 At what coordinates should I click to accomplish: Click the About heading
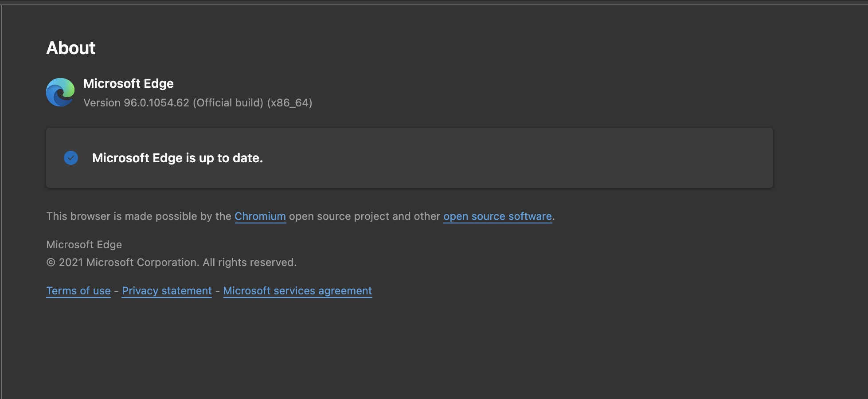pyautogui.click(x=71, y=48)
